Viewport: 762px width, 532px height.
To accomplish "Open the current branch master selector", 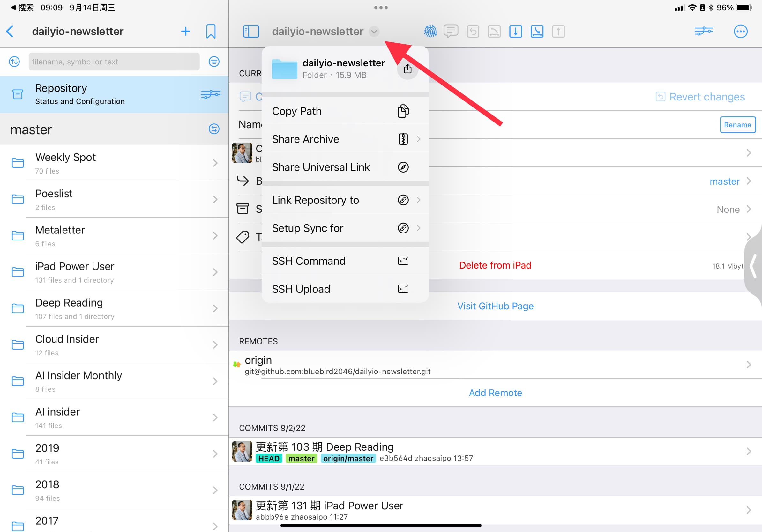I will 730,181.
